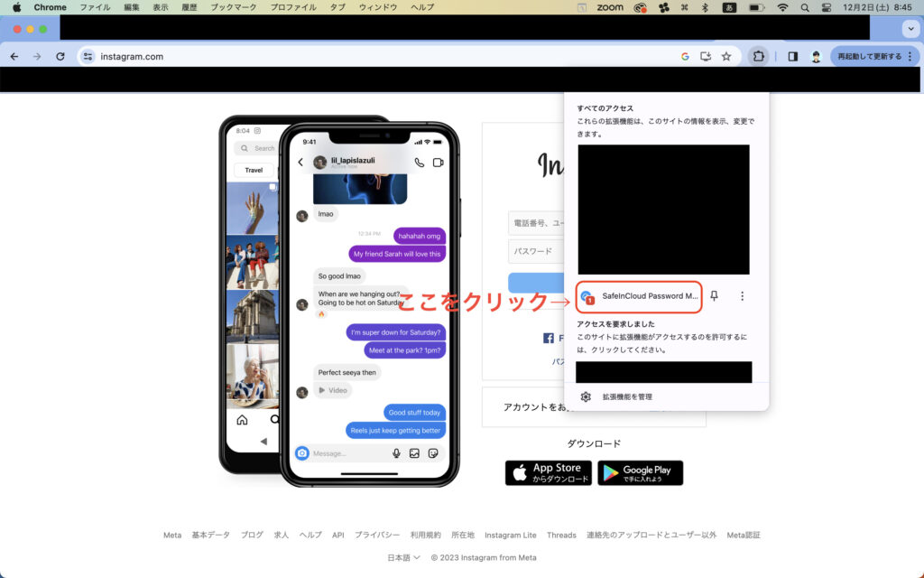This screenshot has width=924, height=578.
Task: Open 求人 footer link
Action: coord(282,535)
